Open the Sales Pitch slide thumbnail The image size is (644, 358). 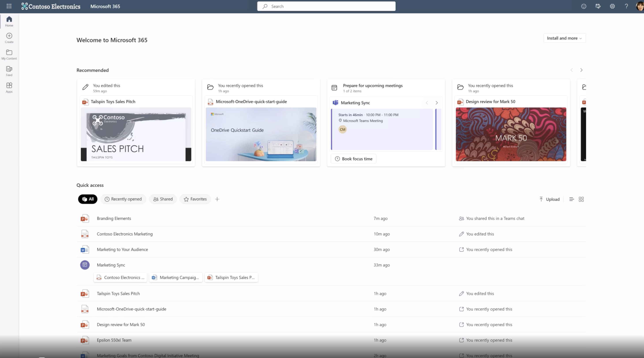(136, 134)
